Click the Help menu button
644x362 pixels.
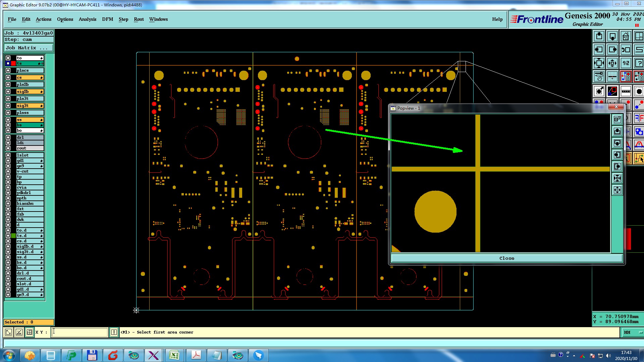(497, 19)
